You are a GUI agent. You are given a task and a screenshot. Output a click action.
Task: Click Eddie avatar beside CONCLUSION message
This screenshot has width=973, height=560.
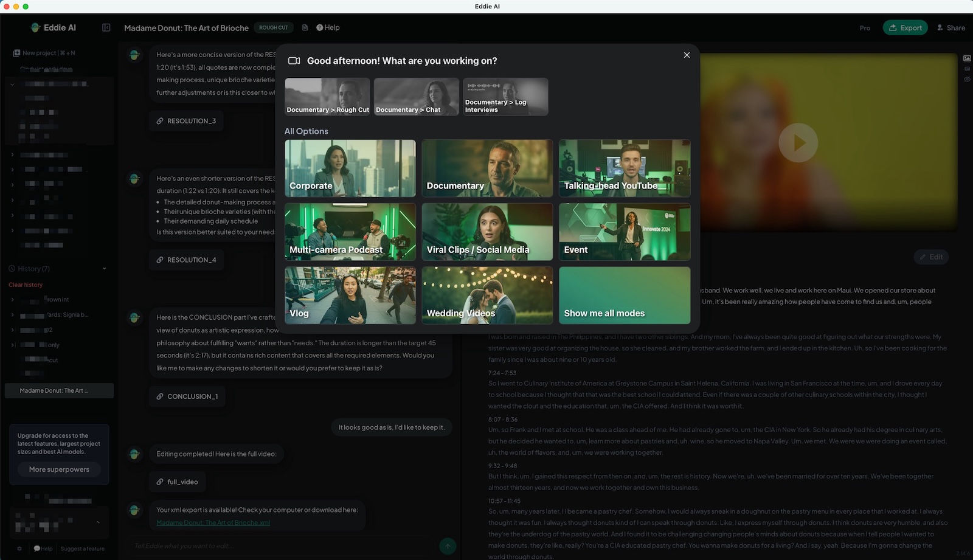coord(134,317)
